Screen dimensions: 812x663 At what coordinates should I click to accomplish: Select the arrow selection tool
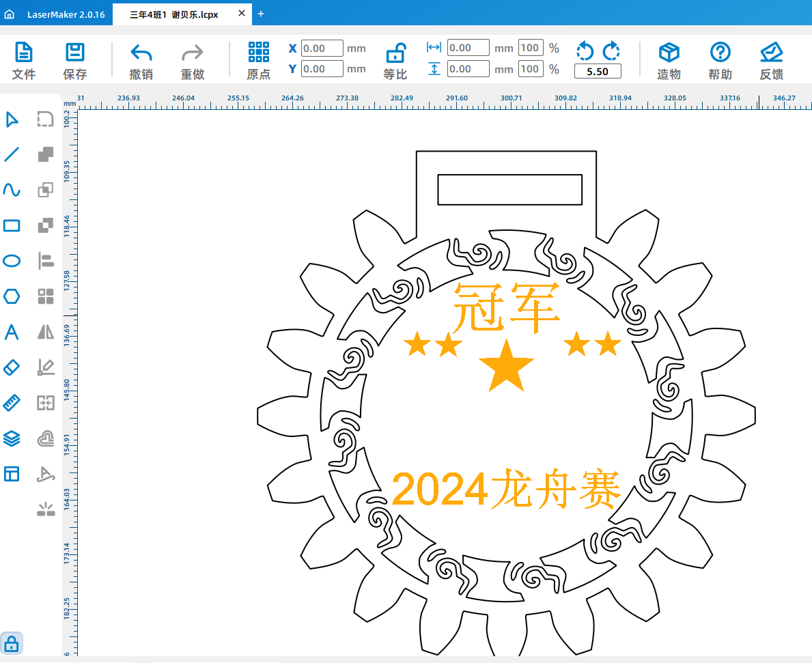[x=12, y=119]
